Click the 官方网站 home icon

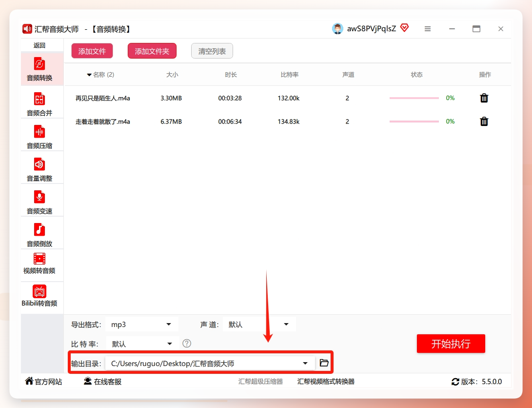tap(29, 381)
